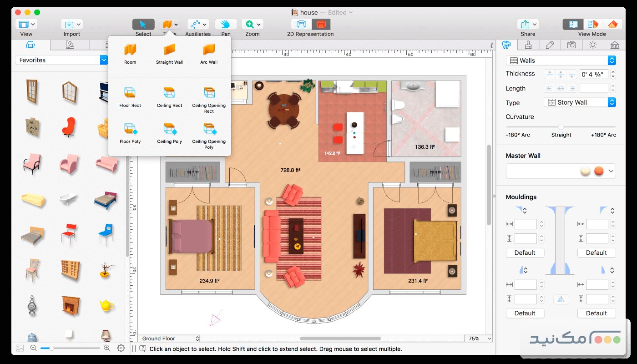
Task: Click the Default button for right moulding
Action: click(x=597, y=253)
